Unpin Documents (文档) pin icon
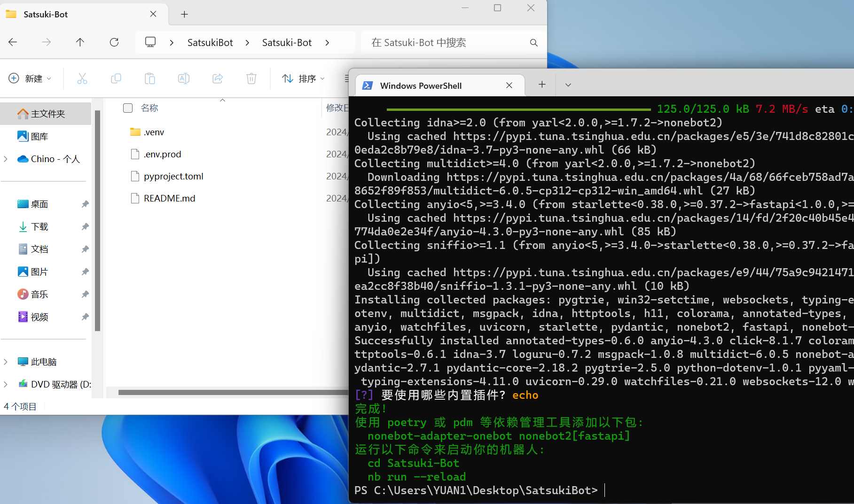854x504 pixels. tap(85, 249)
